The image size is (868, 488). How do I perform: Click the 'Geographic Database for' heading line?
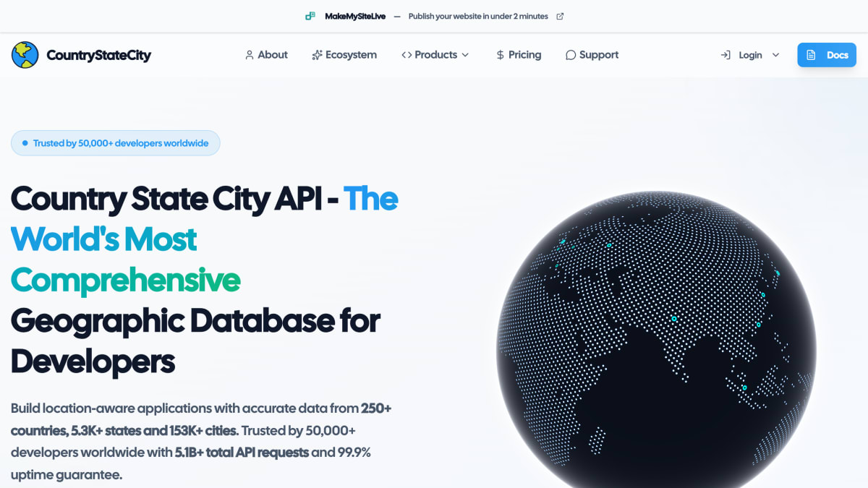195,320
